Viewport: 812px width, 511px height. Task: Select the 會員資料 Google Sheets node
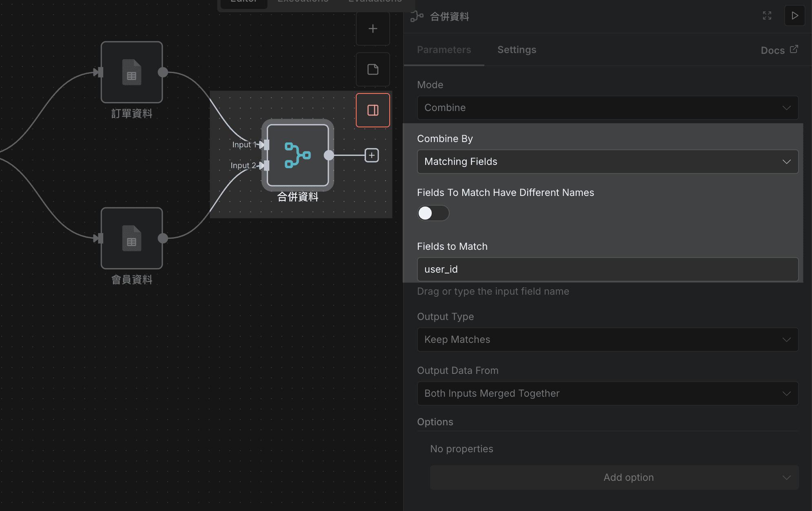pos(131,239)
